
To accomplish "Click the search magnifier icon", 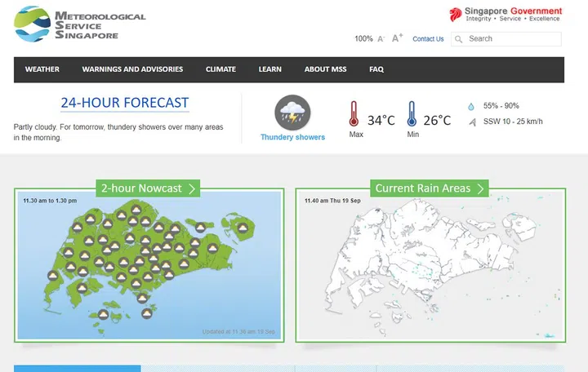I will pyautogui.click(x=458, y=39).
